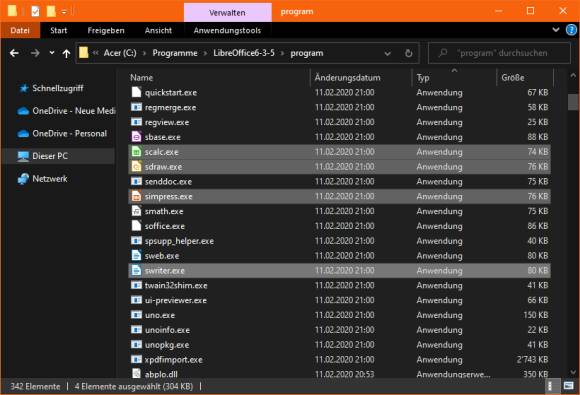Click the "program" durchsuchen search box

pyautogui.click(x=499, y=53)
